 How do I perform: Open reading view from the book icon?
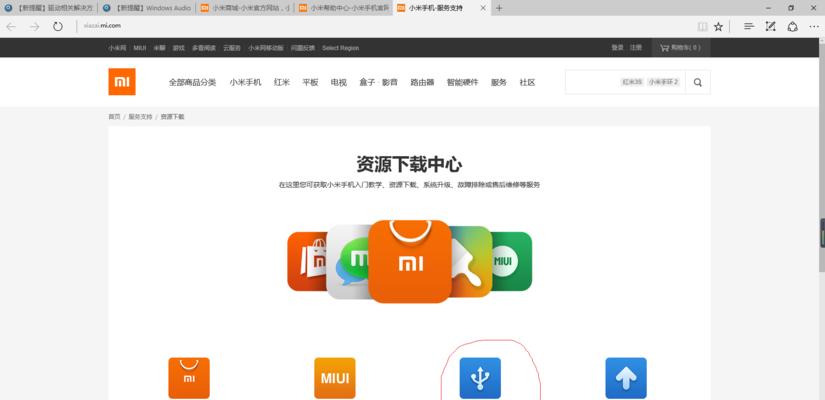tap(702, 27)
